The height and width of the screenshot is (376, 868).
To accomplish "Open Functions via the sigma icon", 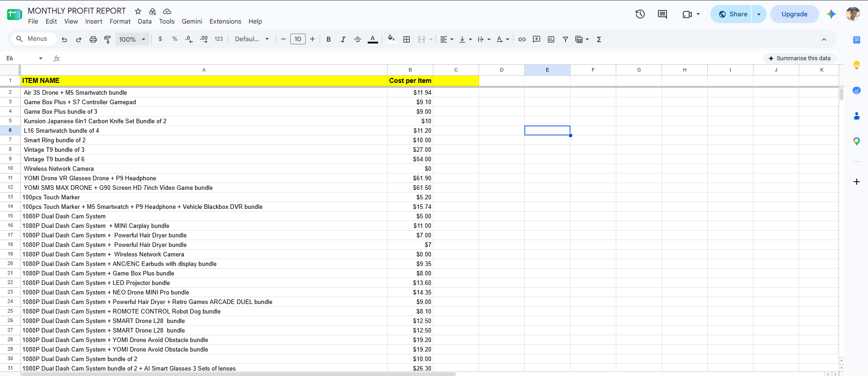I will 599,39.
